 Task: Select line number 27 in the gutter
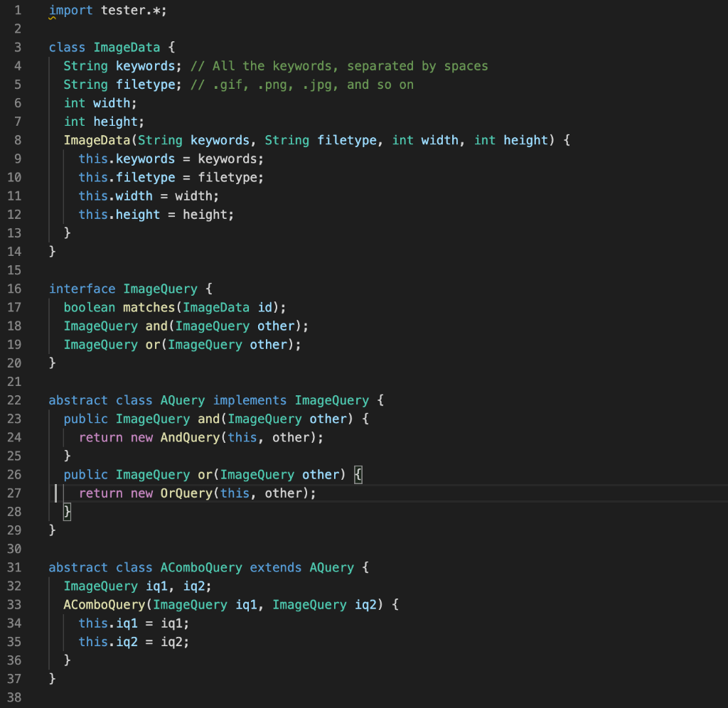coord(17,493)
